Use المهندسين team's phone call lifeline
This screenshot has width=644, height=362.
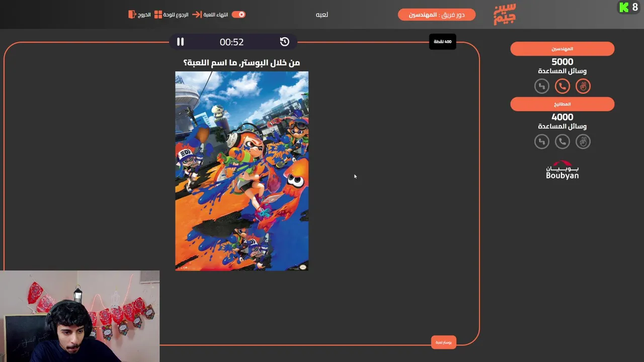coord(562,86)
